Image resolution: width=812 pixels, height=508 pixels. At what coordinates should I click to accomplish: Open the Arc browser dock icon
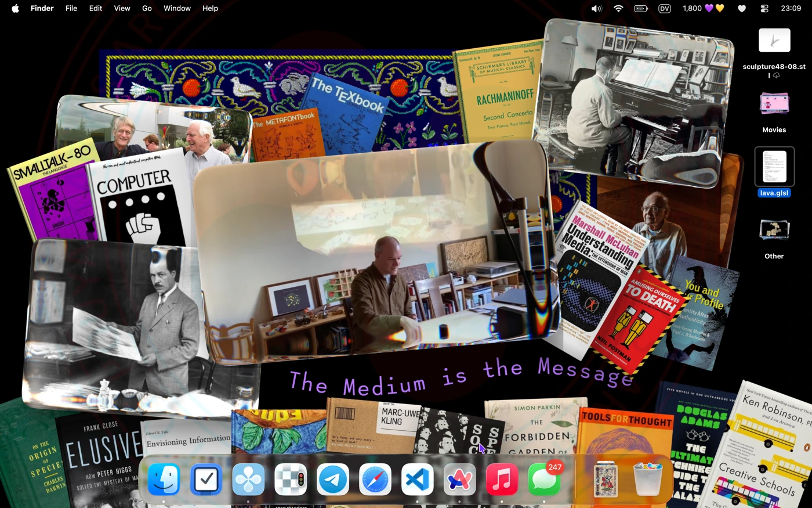tap(460, 480)
